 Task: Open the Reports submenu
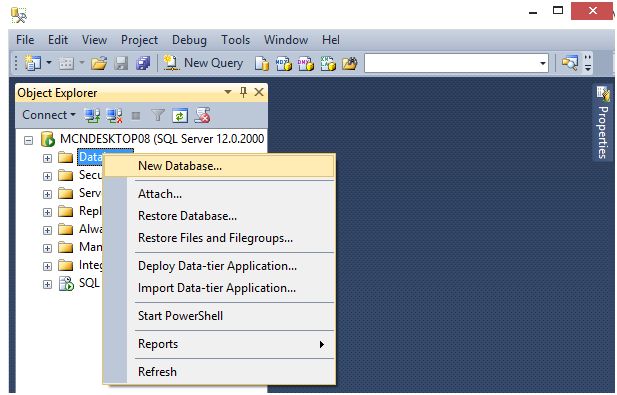click(219, 344)
